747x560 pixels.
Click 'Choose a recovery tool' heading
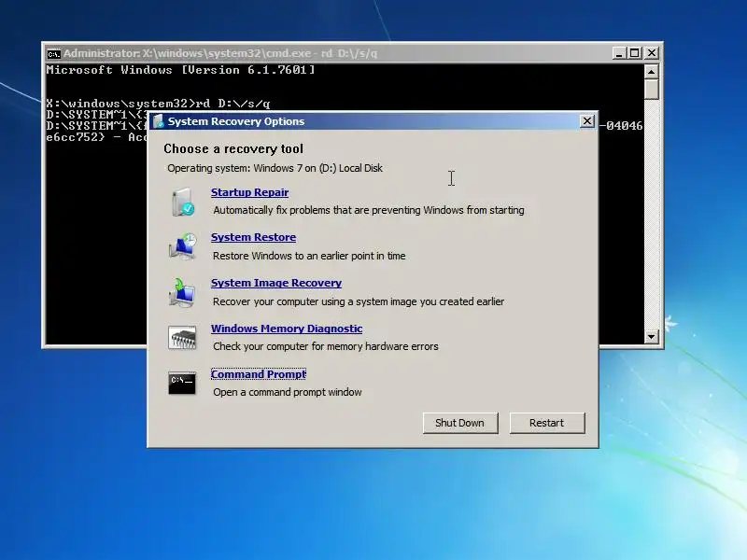233,149
